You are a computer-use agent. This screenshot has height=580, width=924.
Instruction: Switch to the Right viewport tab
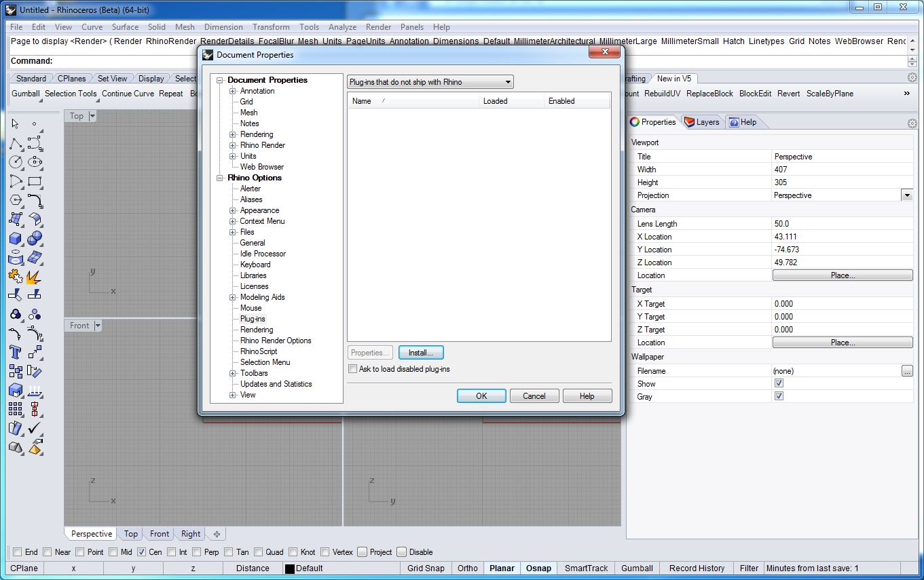coord(191,534)
